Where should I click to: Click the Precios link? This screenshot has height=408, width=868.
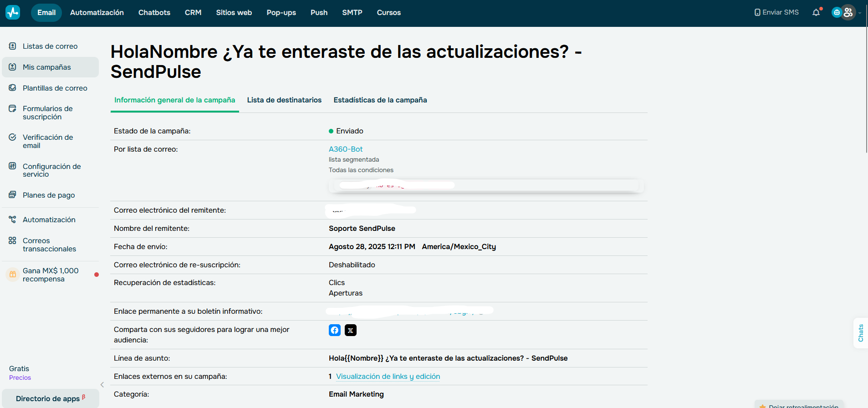coord(20,377)
